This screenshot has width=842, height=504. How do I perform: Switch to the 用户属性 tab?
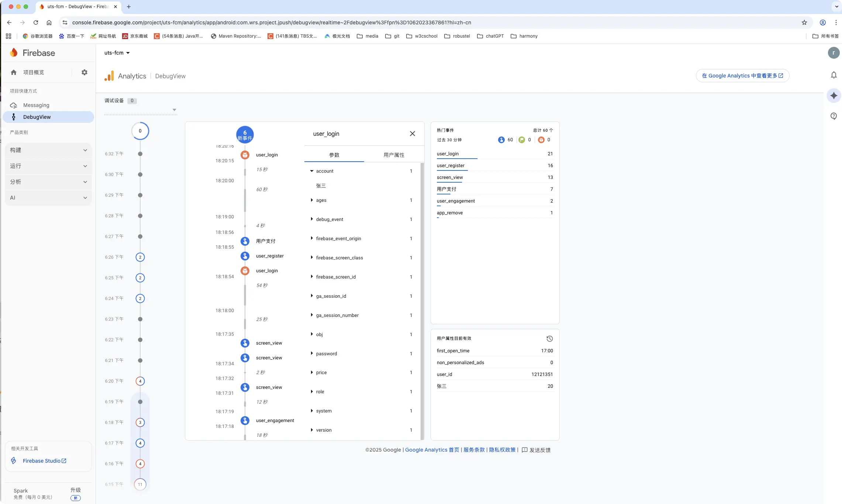click(394, 155)
